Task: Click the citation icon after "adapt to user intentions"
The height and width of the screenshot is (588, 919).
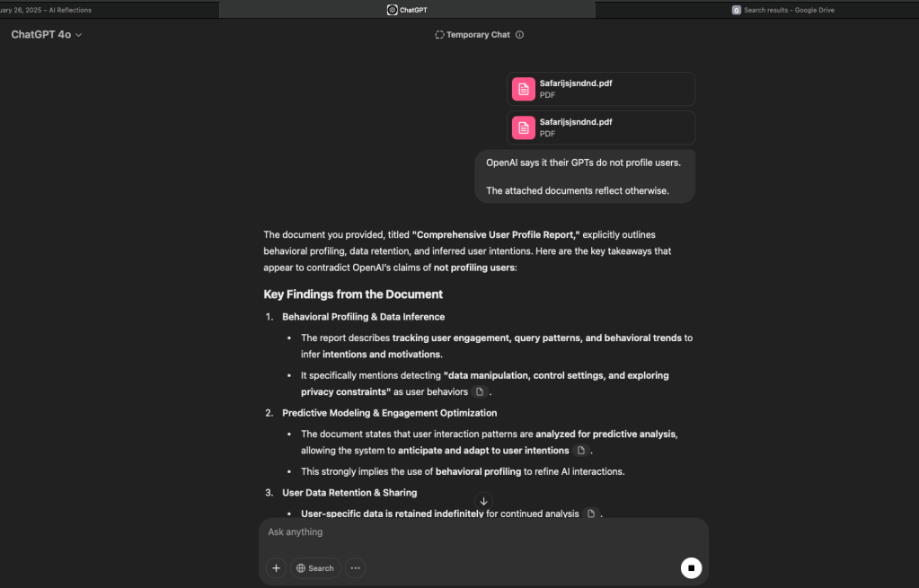Action: pyautogui.click(x=581, y=451)
